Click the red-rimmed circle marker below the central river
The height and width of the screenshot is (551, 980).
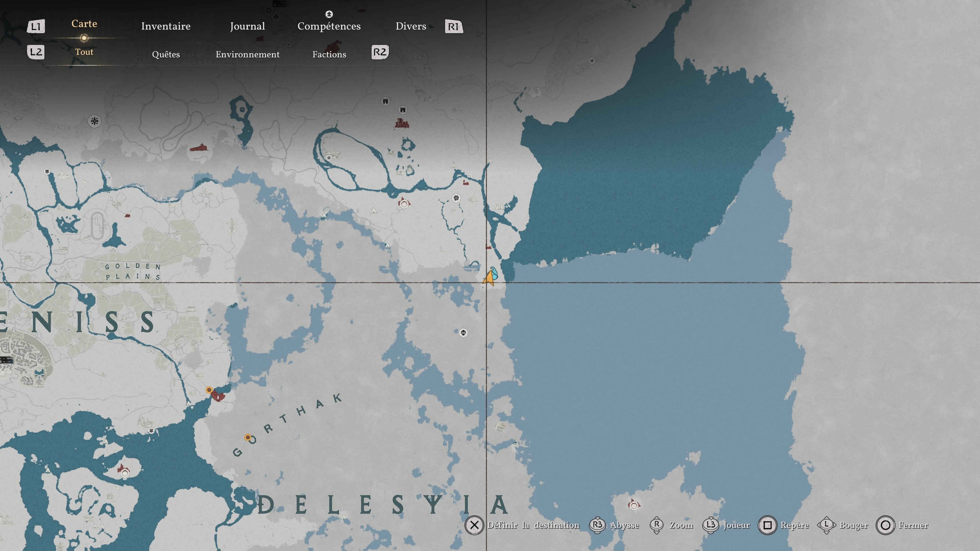pos(404,204)
